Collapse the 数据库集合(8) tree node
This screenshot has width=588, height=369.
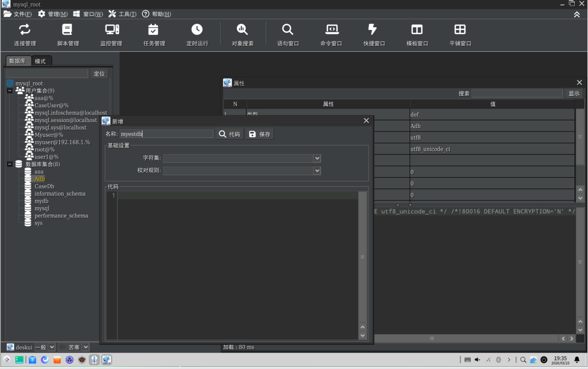(10, 164)
